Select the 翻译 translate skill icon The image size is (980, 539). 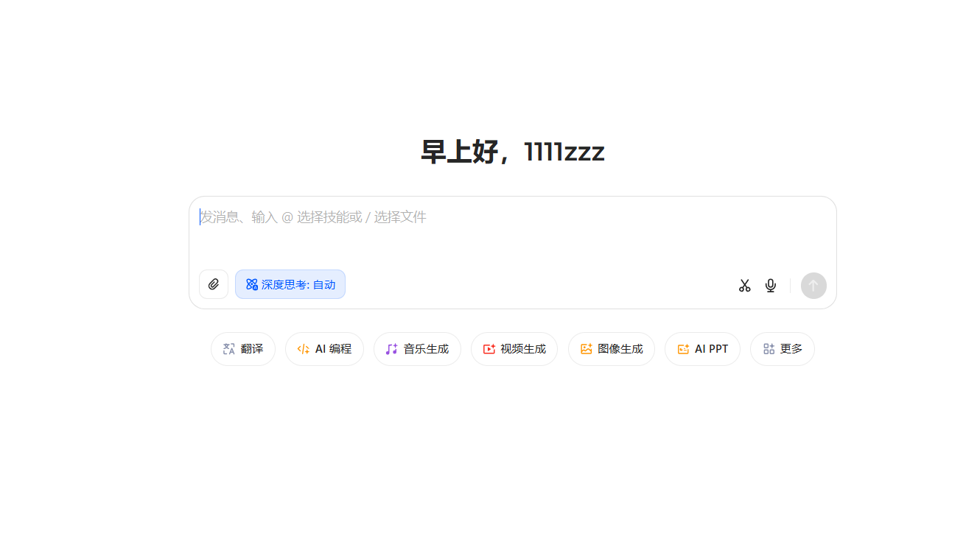point(228,348)
